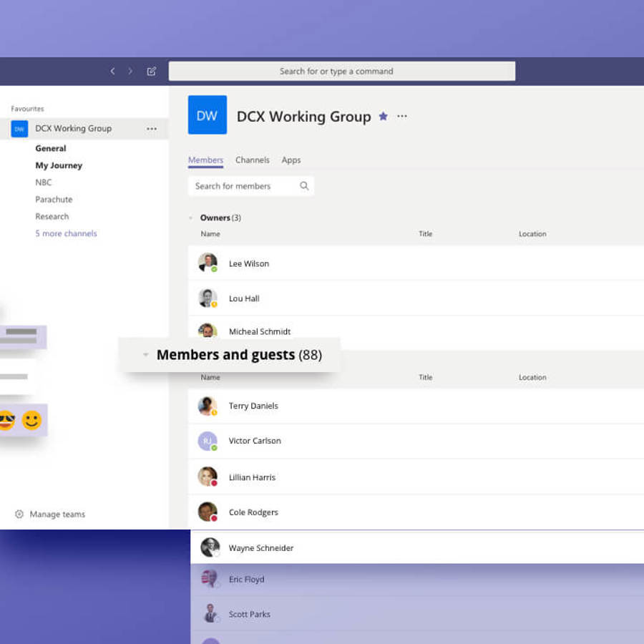The width and height of the screenshot is (644, 644).
Task: Open the Apps tab
Action: (291, 160)
